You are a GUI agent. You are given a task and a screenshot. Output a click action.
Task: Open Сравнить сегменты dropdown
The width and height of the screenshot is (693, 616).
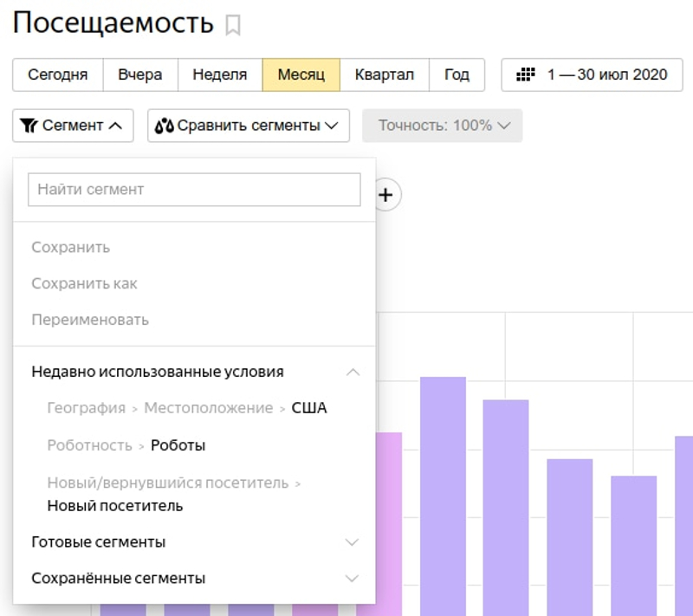tap(249, 126)
